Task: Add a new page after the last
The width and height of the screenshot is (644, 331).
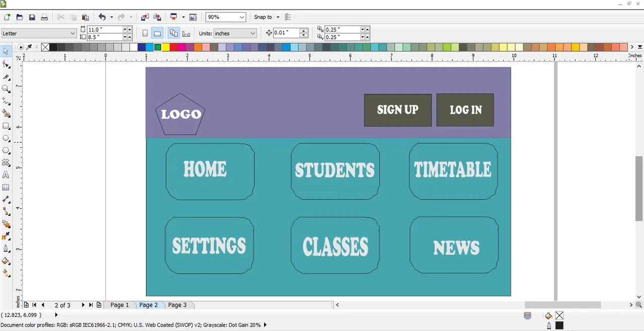Action: [99, 305]
